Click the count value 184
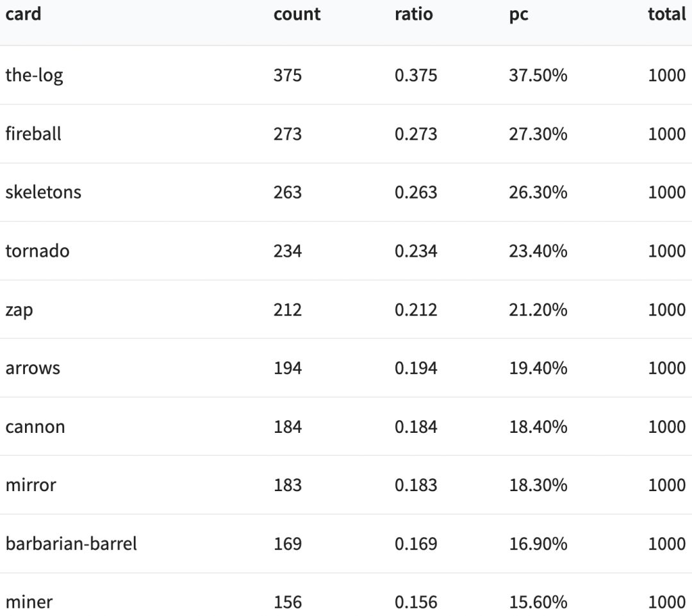Viewport: 692px width, 616px height. click(x=287, y=427)
